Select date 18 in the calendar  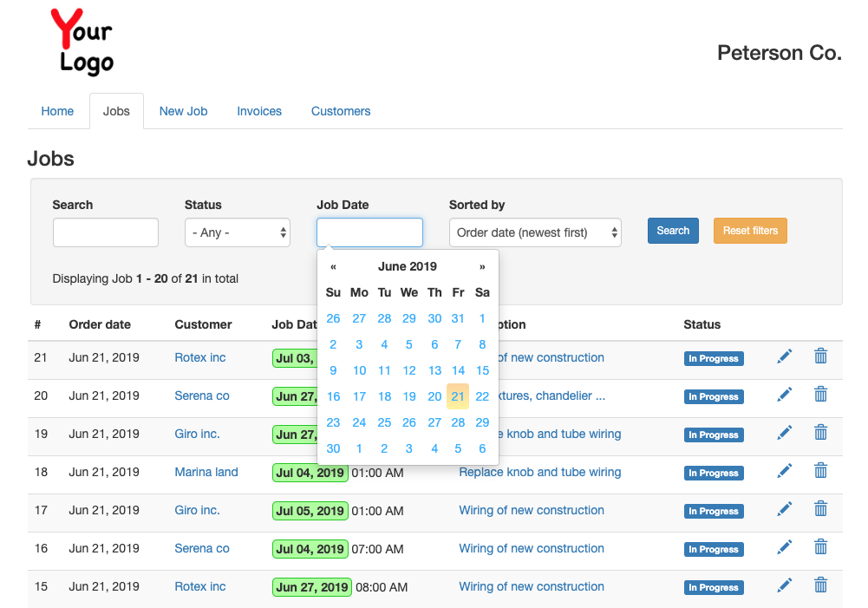tap(384, 396)
